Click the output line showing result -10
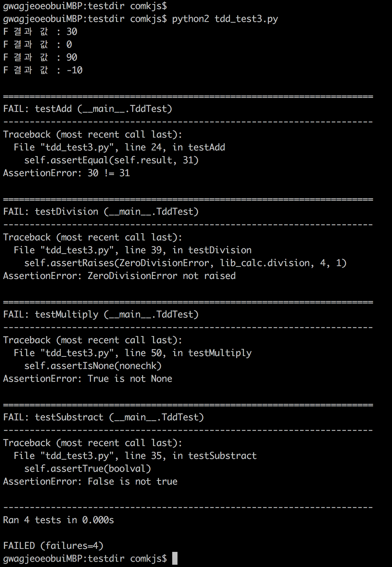The image size is (392, 567). point(43,70)
